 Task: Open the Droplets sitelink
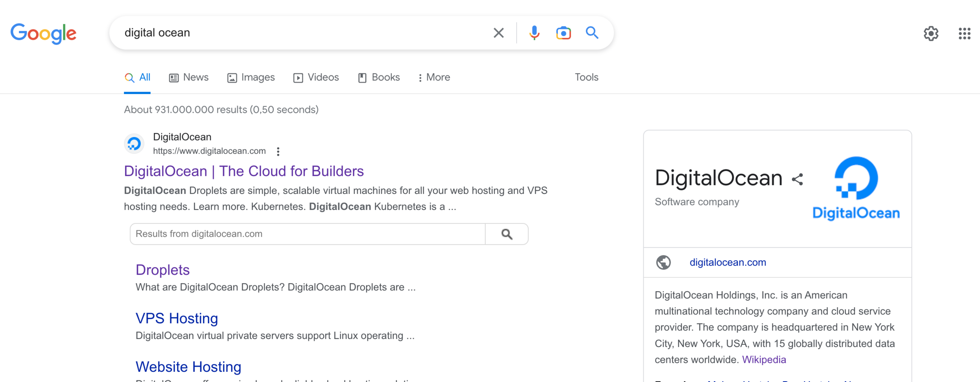pyautogui.click(x=163, y=270)
